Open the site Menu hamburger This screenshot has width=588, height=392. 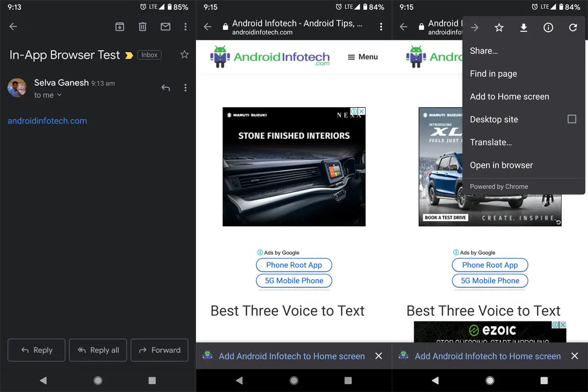(x=363, y=57)
